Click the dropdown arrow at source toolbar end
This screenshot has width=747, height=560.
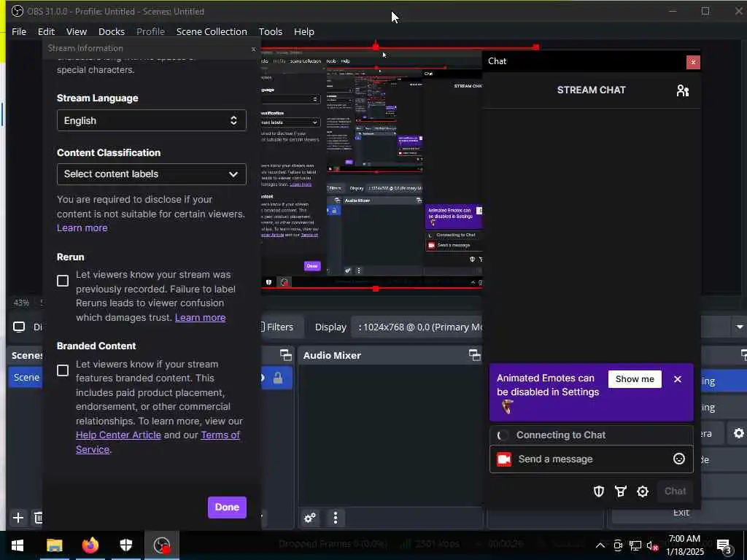[x=740, y=327]
